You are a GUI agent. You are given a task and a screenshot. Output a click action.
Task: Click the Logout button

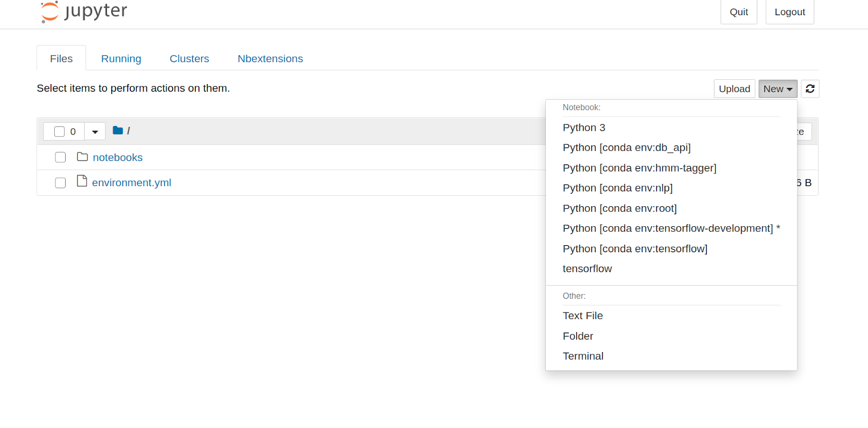(x=789, y=12)
